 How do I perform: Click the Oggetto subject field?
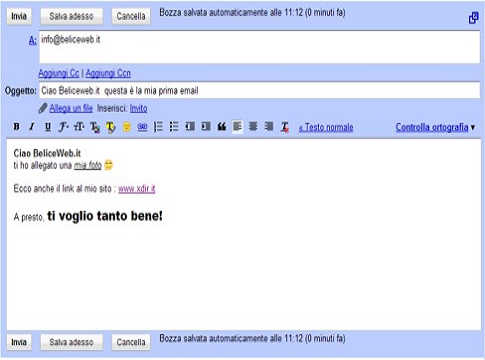click(x=260, y=90)
